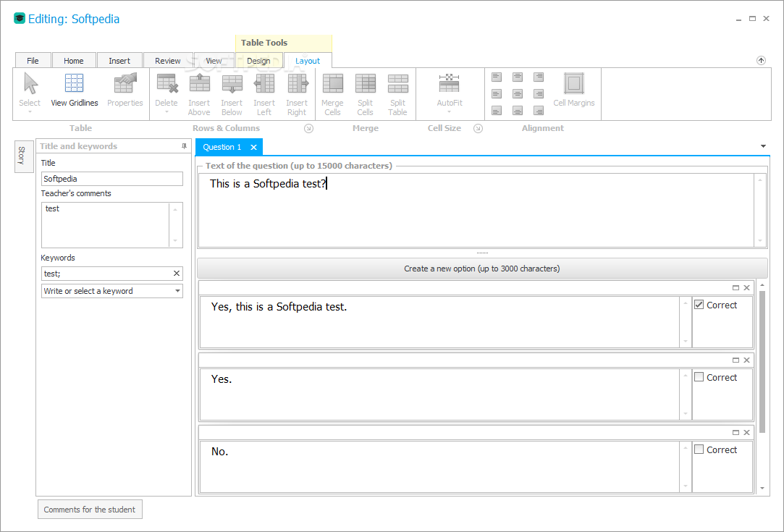Toggle View Gridlines
This screenshot has width=784, height=532.
click(x=75, y=90)
